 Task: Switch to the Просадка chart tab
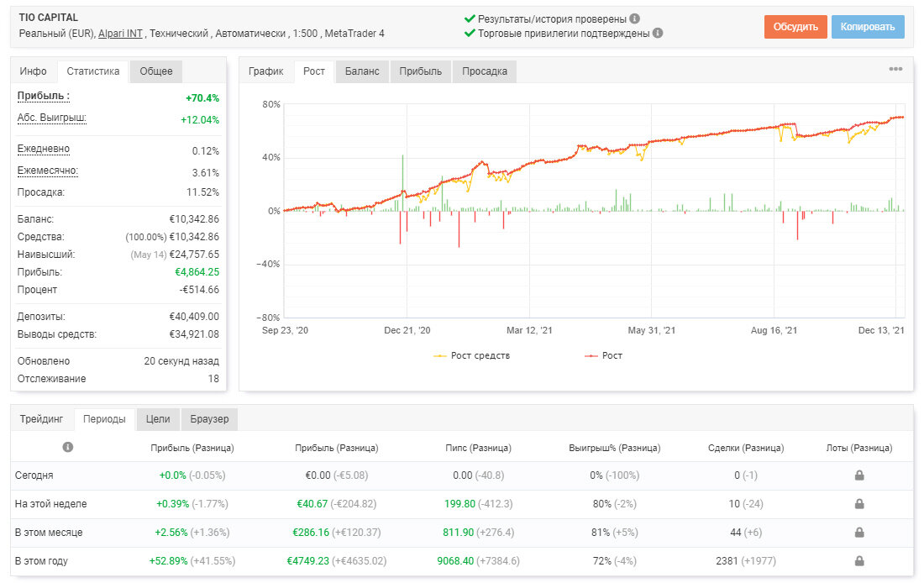485,71
